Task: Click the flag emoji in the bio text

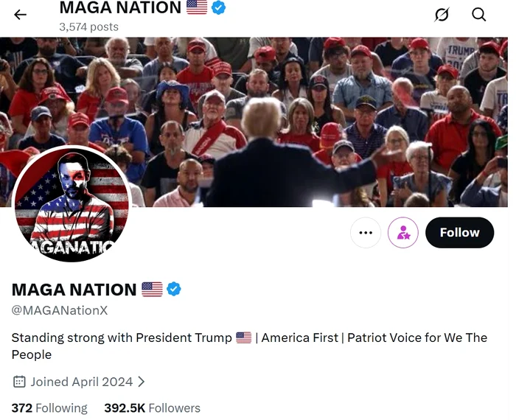Action: tap(244, 337)
